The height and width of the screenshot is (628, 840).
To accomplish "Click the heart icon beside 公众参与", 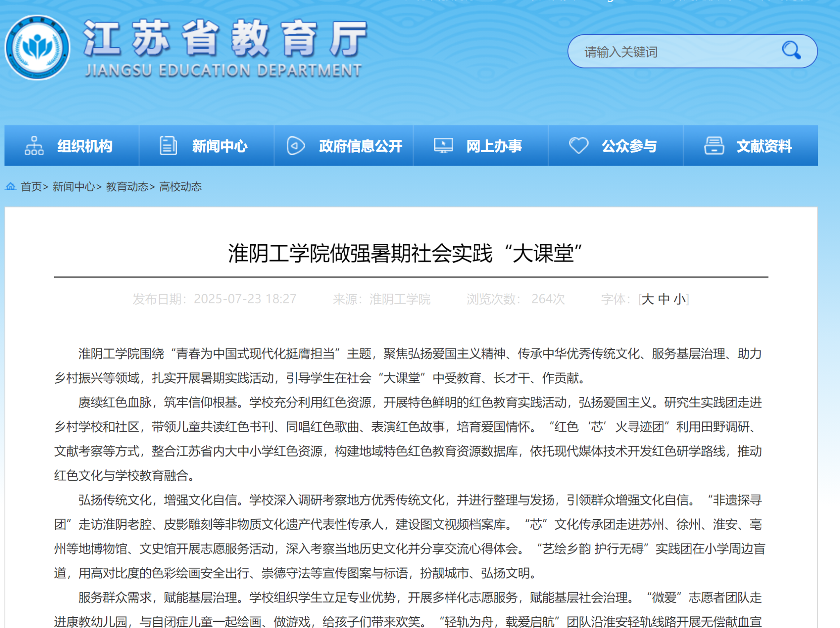I will [x=578, y=146].
